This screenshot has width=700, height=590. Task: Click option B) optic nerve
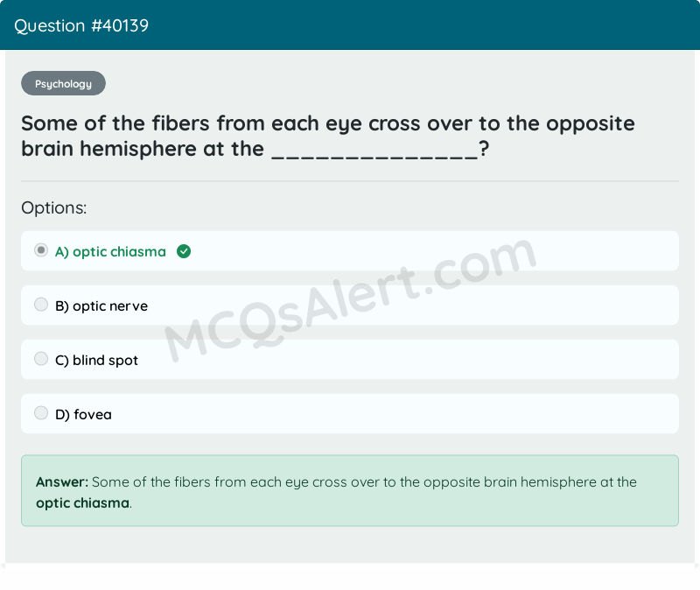coord(101,306)
